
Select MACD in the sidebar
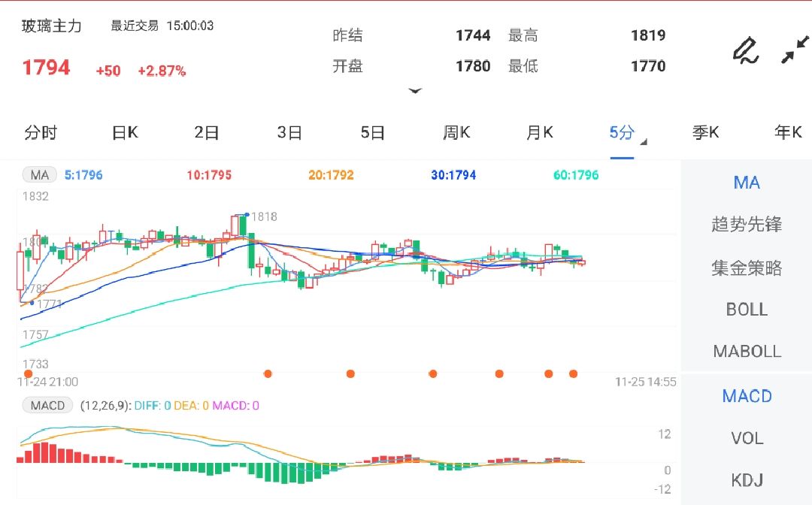click(747, 396)
